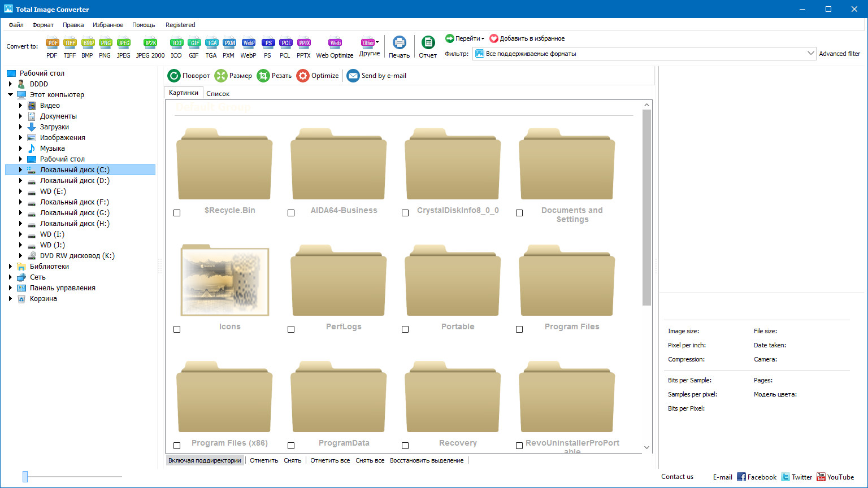This screenshot has height=488, width=868.
Task: Open Facebook link icon
Action: [741, 477]
